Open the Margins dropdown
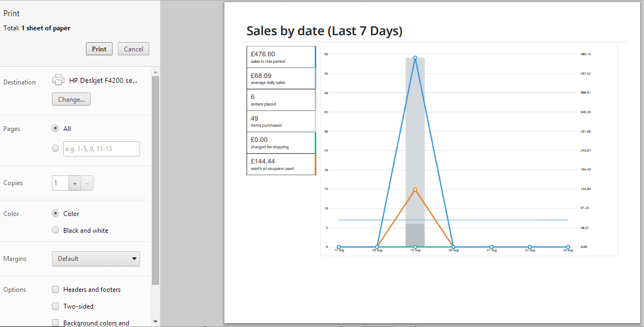Screen dimensions: 644x327 click(x=96, y=259)
